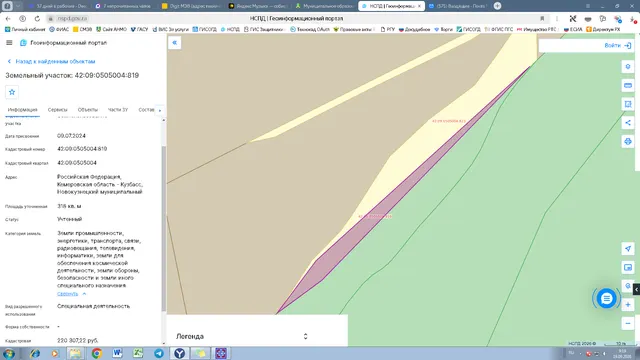The height and width of the screenshot is (360, 640).
Task: Open Google Chrome from taskbar
Action: tap(97, 353)
